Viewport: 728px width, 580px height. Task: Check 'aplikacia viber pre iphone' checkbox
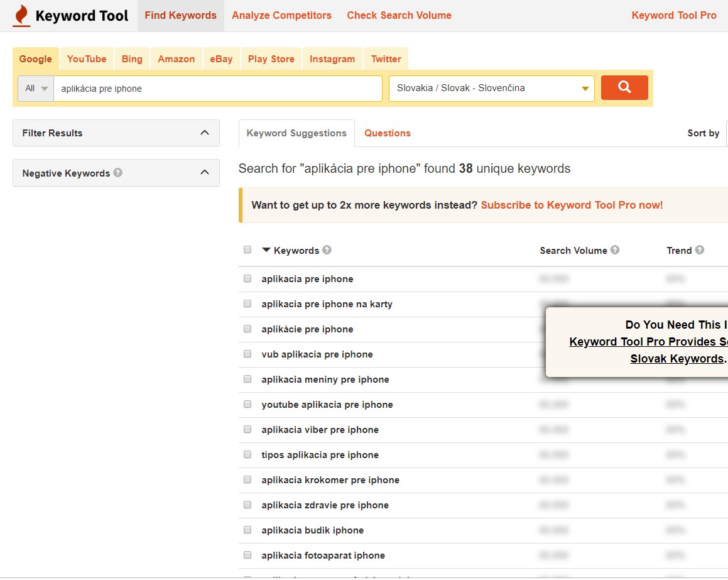coord(247,430)
